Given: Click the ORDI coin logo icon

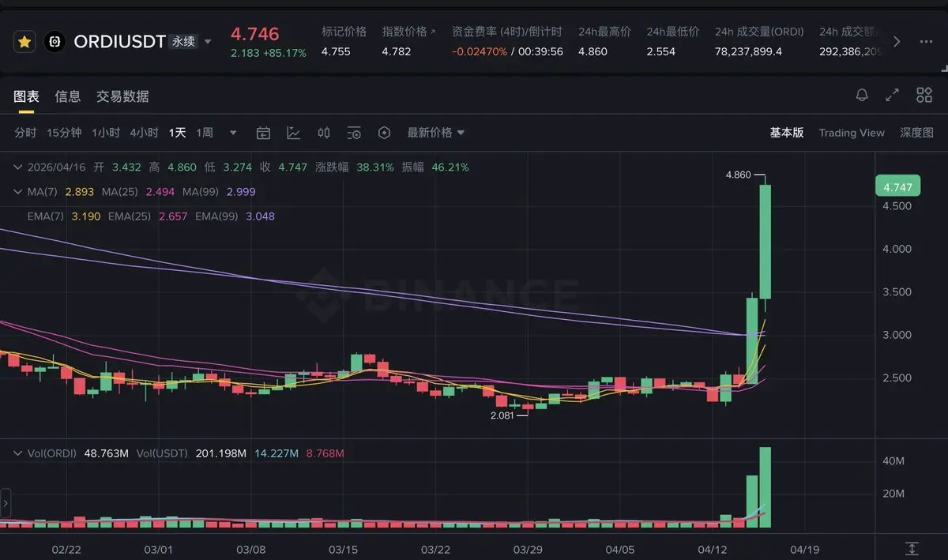Looking at the screenshot, I should 55,42.
